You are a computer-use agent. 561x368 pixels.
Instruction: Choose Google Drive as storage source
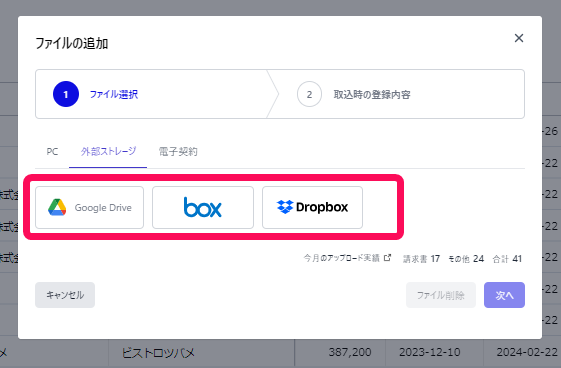point(89,207)
